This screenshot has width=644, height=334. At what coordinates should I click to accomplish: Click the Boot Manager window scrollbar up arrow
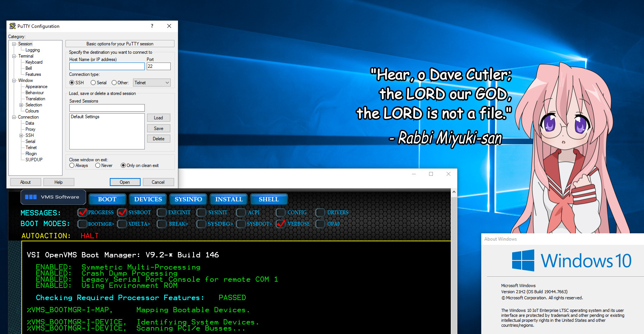(454, 192)
